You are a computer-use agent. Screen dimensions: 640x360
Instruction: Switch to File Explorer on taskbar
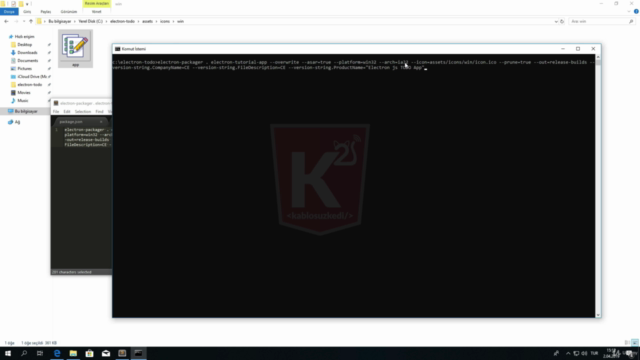[73, 353]
